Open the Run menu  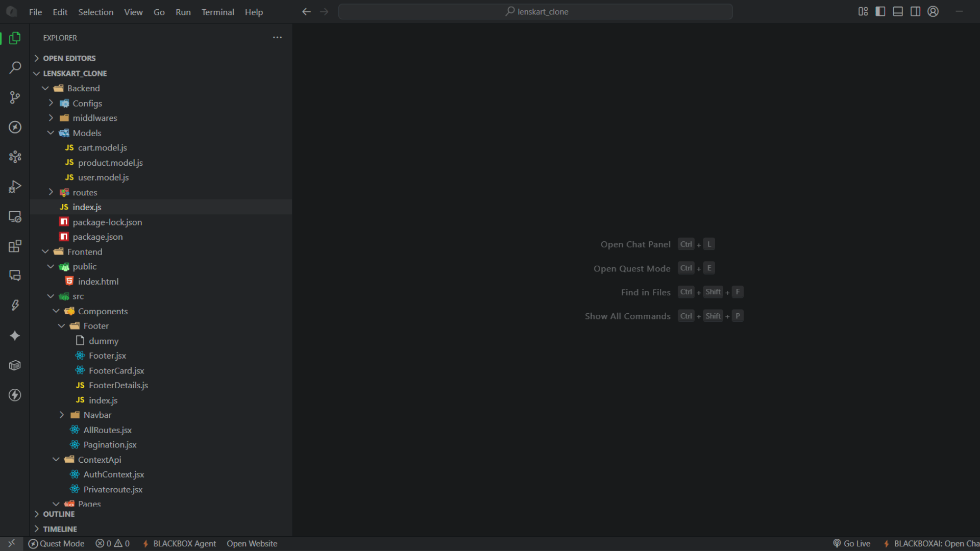[x=183, y=12]
